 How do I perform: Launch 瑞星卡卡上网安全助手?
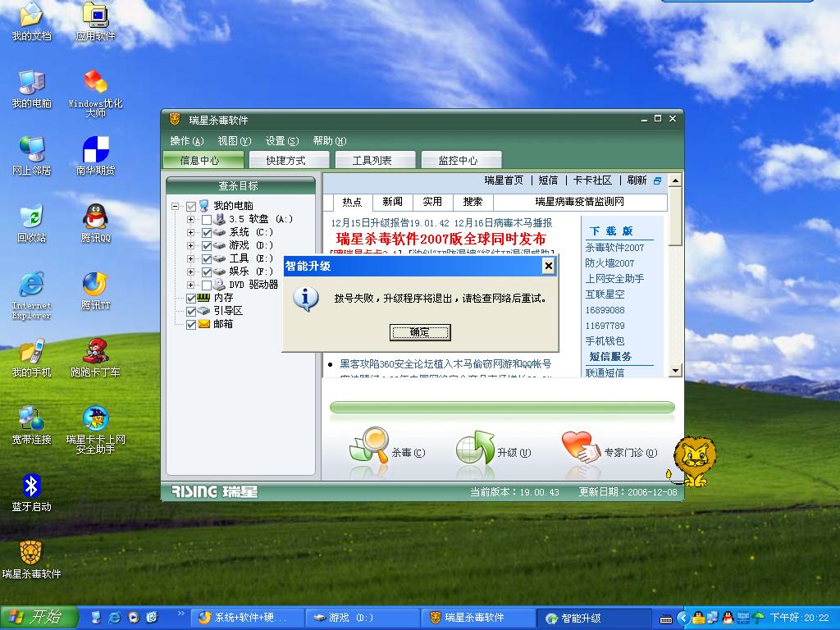coord(95,430)
